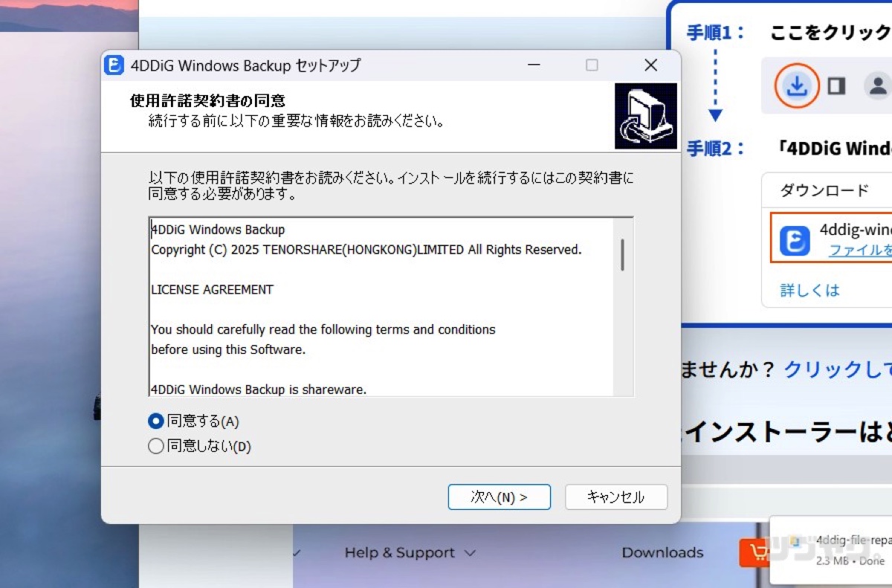Open the Downloads menu item
The image size is (892, 588).
pyautogui.click(x=662, y=553)
